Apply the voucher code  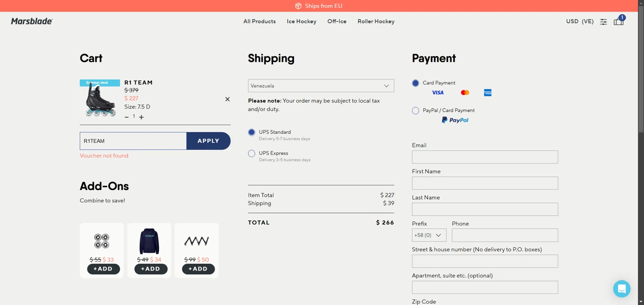pyautogui.click(x=209, y=141)
